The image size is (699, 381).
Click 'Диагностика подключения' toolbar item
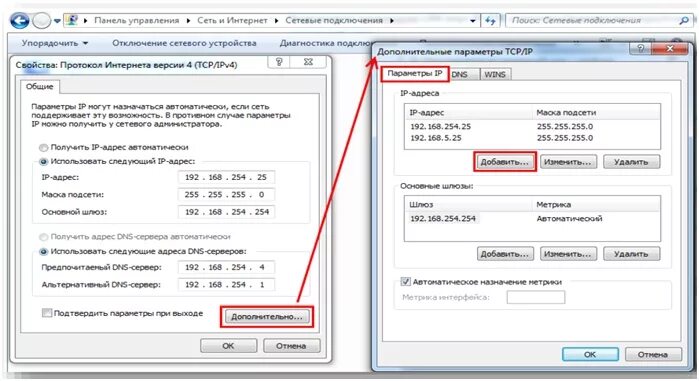326,43
